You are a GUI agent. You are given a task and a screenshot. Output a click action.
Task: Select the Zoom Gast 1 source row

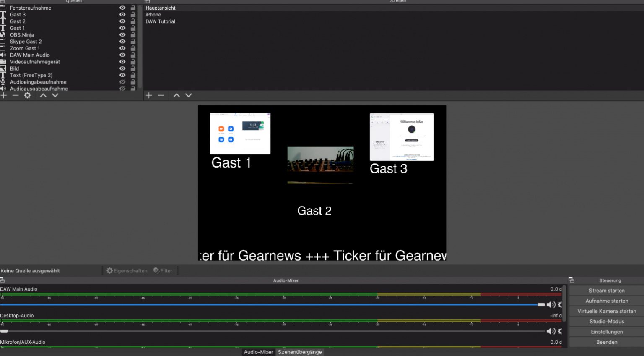[69, 48]
